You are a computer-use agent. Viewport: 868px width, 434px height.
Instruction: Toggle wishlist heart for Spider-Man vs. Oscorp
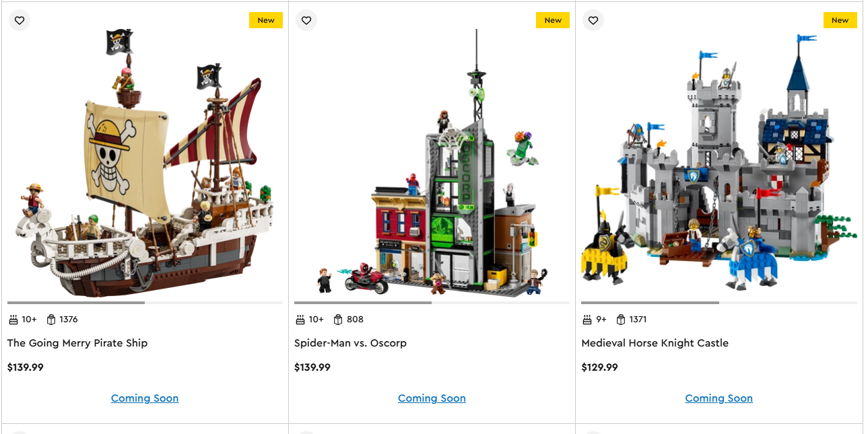point(306,20)
